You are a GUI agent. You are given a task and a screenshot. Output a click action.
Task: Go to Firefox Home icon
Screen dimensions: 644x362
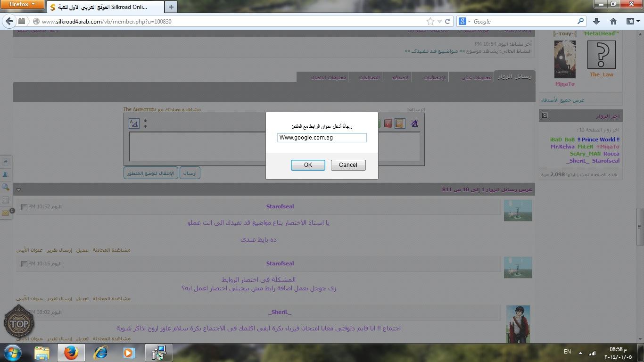point(613,21)
